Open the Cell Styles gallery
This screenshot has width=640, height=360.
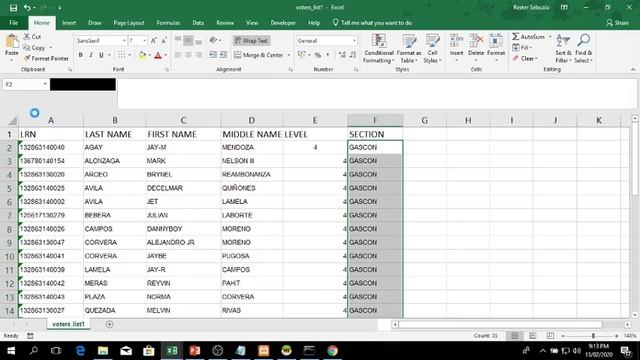click(x=432, y=49)
